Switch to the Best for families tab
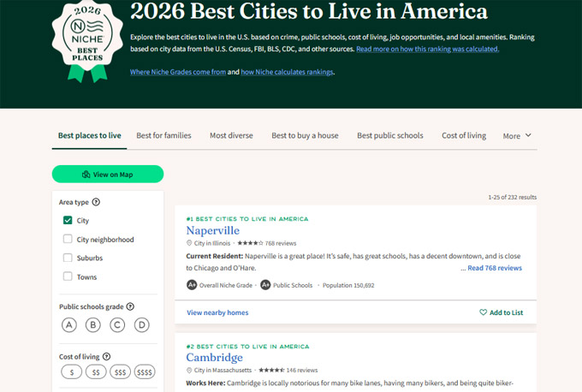This screenshot has width=582, height=392. [163, 136]
